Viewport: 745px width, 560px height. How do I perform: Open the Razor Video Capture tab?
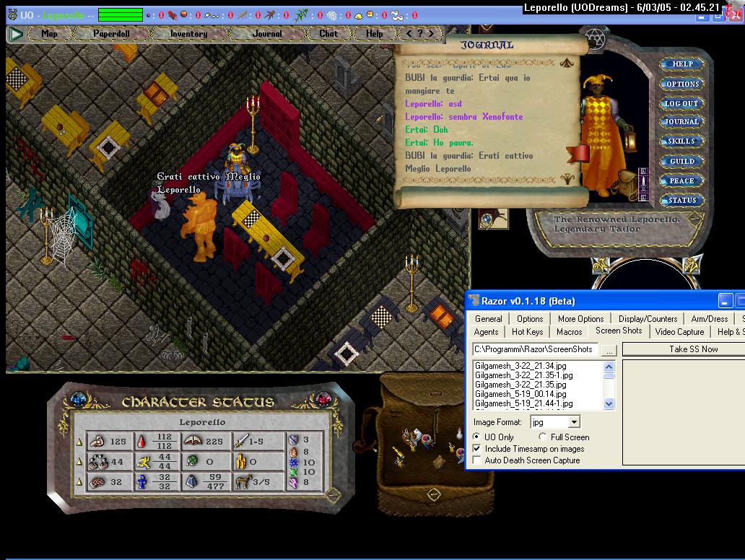(679, 332)
